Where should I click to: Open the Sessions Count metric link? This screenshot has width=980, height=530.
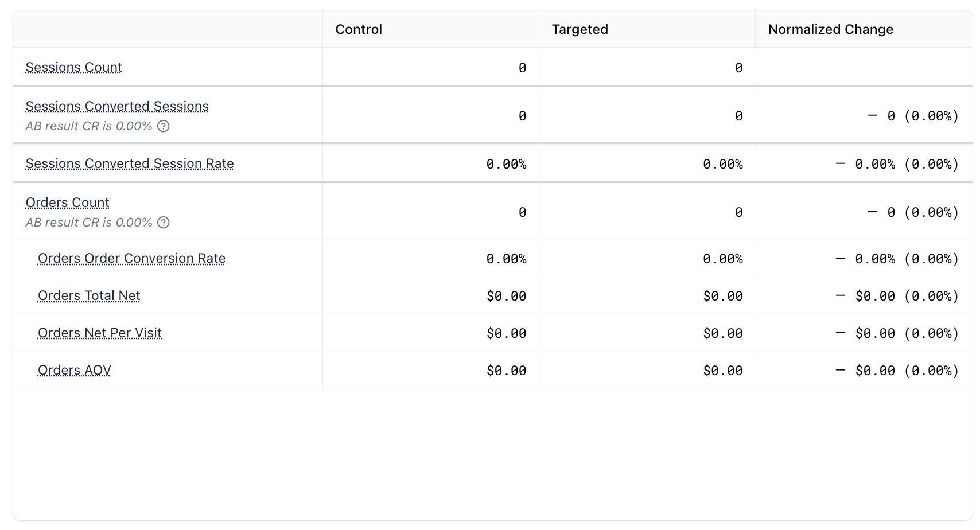pyautogui.click(x=74, y=68)
